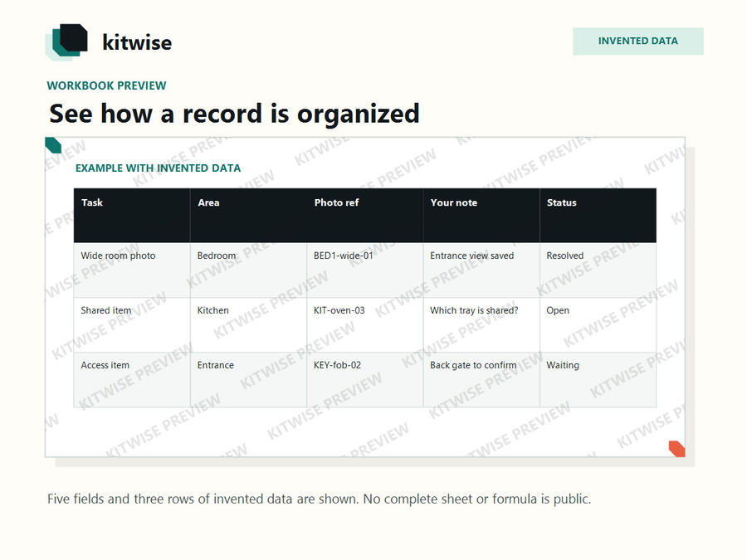Click the heading See how a record is organized
Screen dimensions: 747x560
tap(234, 114)
